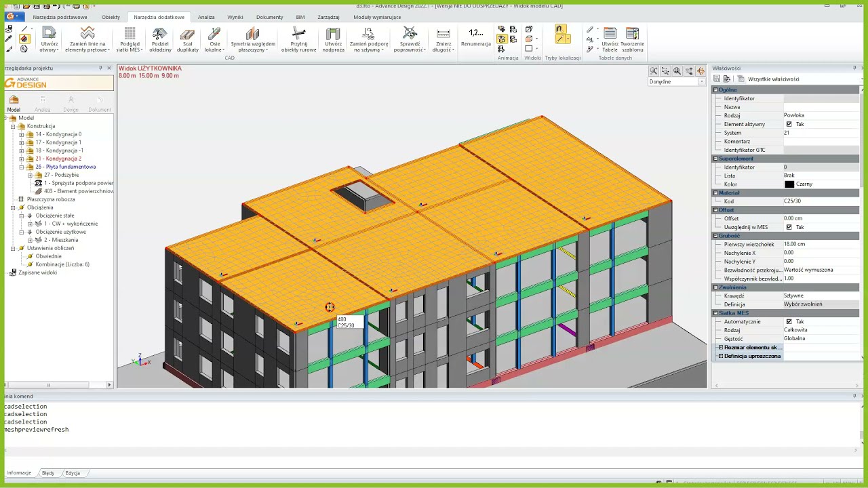Image resolution: width=868 pixels, height=488 pixels.
Task: Click the first zoom icon in viewport toolbar
Action: pyautogui.click(x=654, y=70)
